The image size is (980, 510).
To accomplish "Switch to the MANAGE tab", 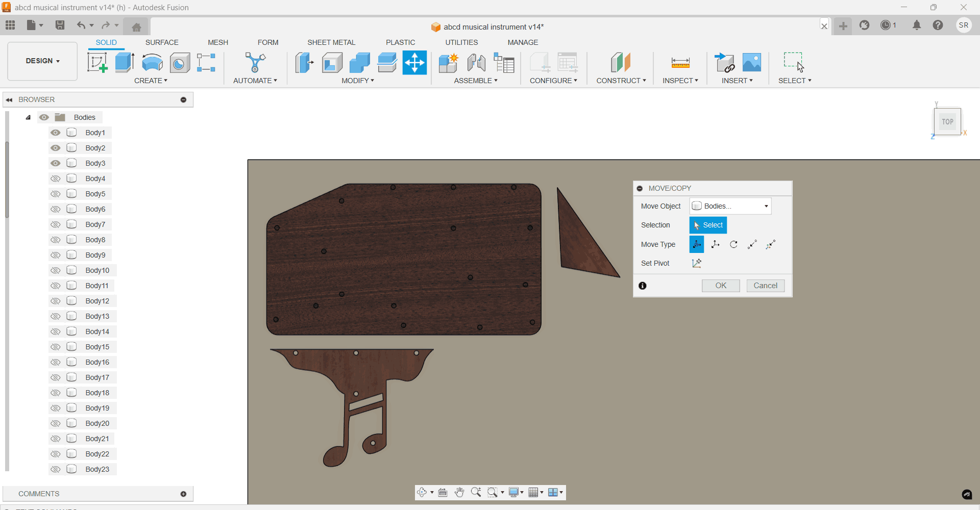I will 523,42.
